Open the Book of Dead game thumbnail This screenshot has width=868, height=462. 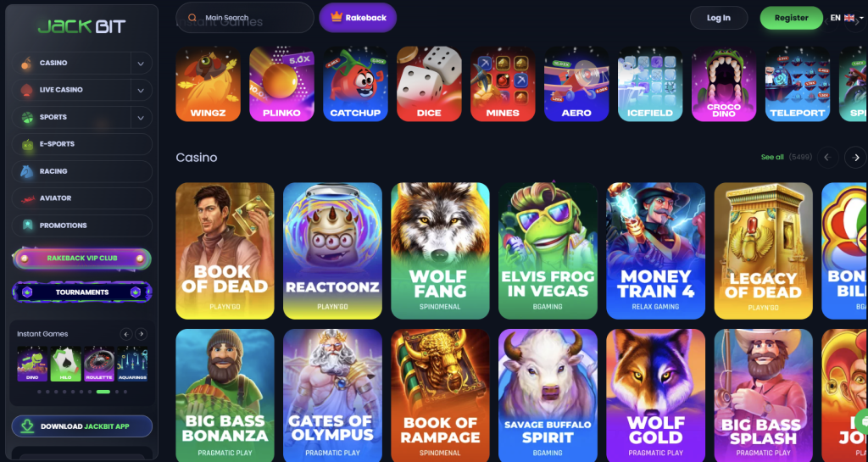pos(225,251)
